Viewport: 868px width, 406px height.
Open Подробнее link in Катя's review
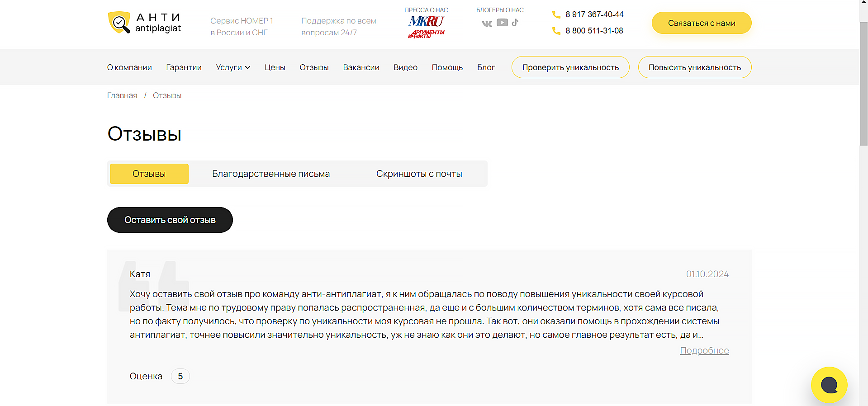pyautogui.click(x=704, y=350)
